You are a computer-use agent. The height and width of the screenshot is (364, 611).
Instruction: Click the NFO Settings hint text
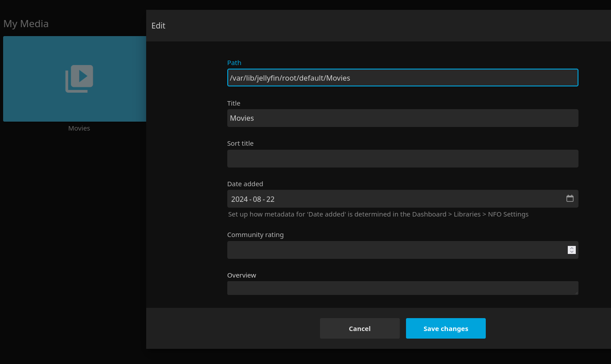coord(378,214)
